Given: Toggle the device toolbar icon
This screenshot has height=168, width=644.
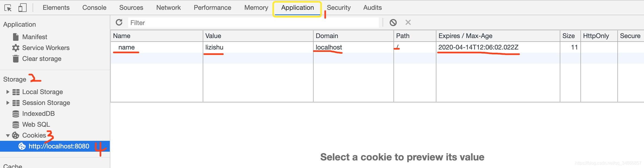Looking at the screenshot, I should point(23,7).
